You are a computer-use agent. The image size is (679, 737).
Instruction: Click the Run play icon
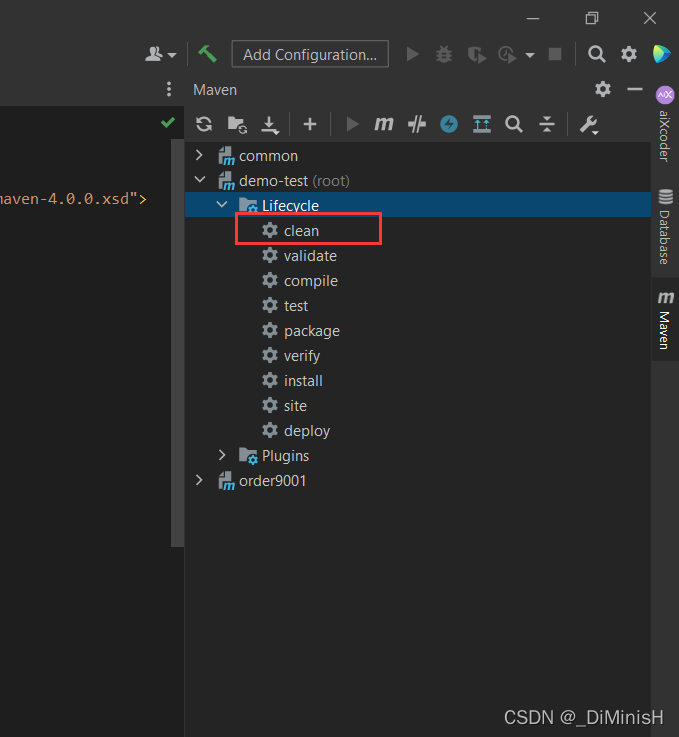[x=413, y=54]
